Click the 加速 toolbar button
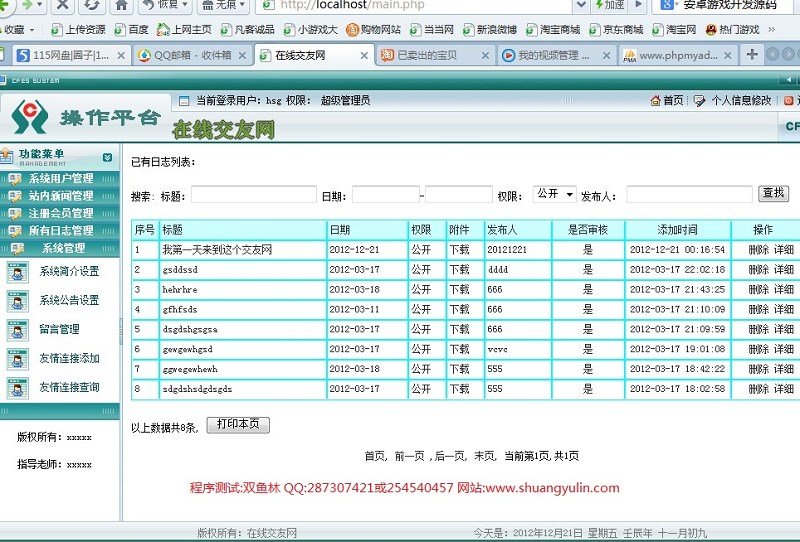Screen dimensions: 800x542 pos(610,5)
